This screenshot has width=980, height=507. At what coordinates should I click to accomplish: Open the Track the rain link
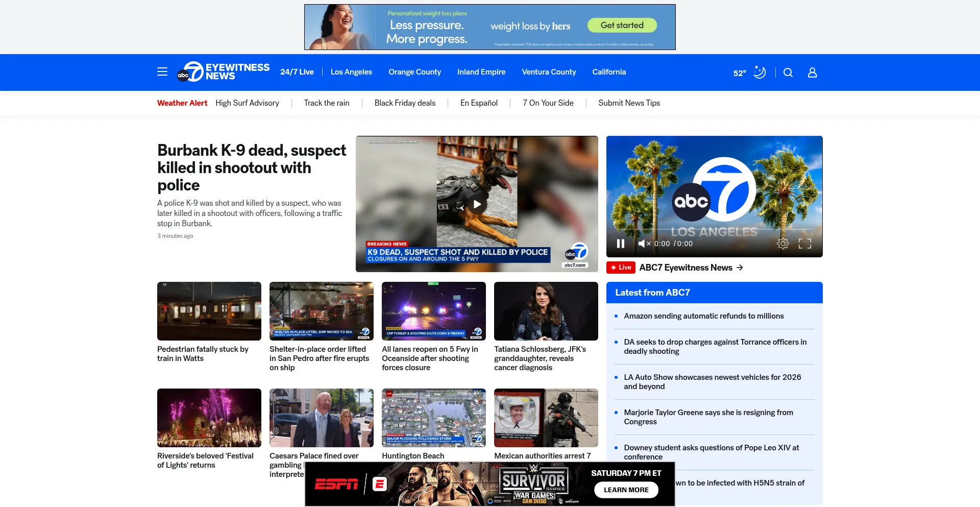[326, 103]
